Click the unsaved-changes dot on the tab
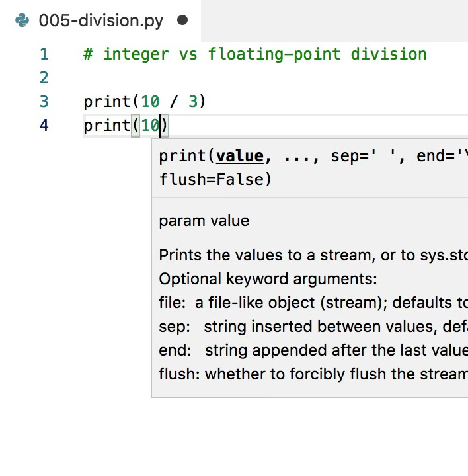Screen dimensions: 468x476 [x=182, y=20]
